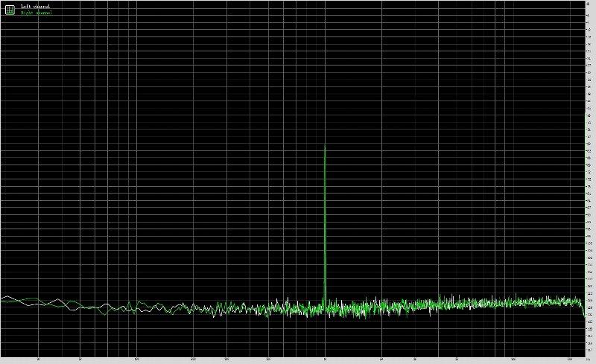Click the noise floor roll-off at far right
The width and height of the screenshot is (596, 364).
pos(583,311)
